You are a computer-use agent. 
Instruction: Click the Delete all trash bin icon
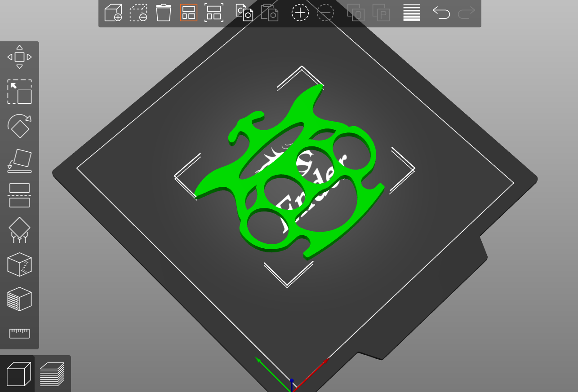point(164,13)
